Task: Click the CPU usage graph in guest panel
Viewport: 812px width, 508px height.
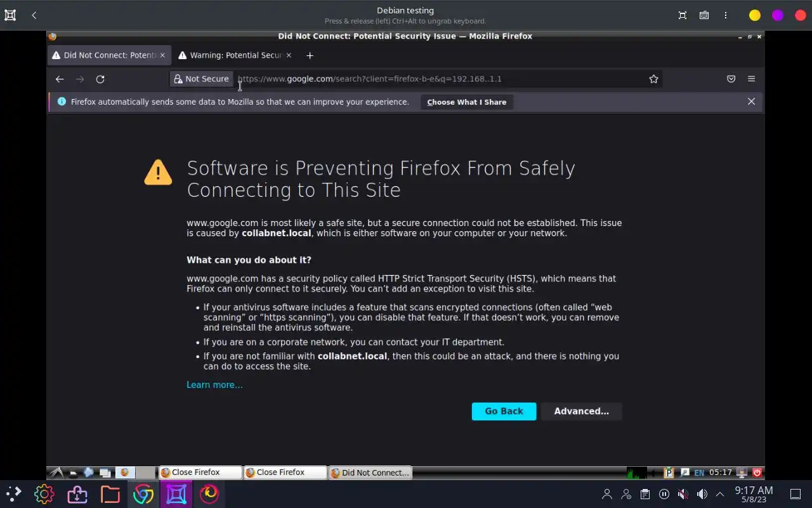Action: pyautogui.click(x=636, y=472)
